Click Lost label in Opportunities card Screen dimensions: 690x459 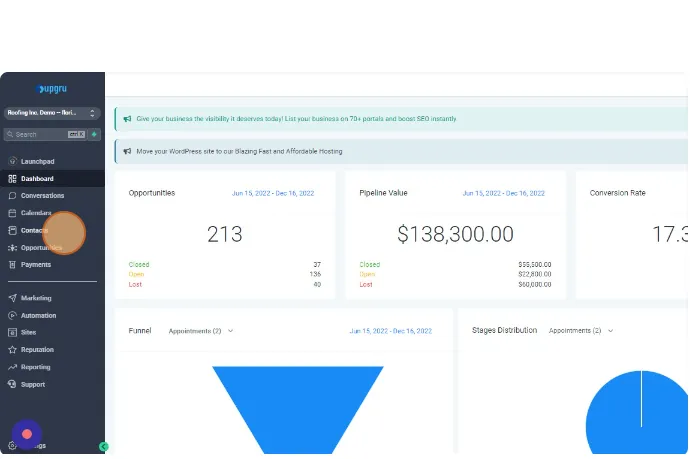tap(135, 284)
